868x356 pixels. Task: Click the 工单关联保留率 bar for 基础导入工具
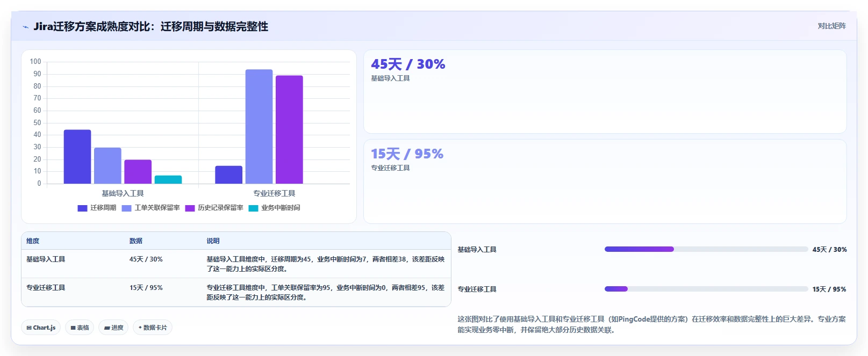click(107, 166)
